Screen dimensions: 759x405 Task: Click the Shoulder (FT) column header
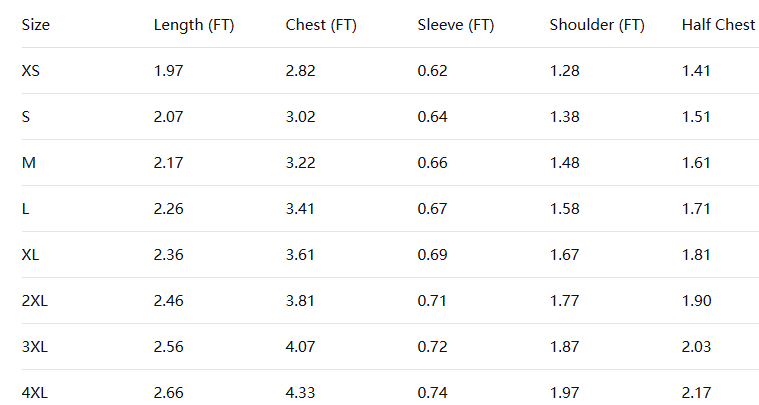(x=597, y=25)
